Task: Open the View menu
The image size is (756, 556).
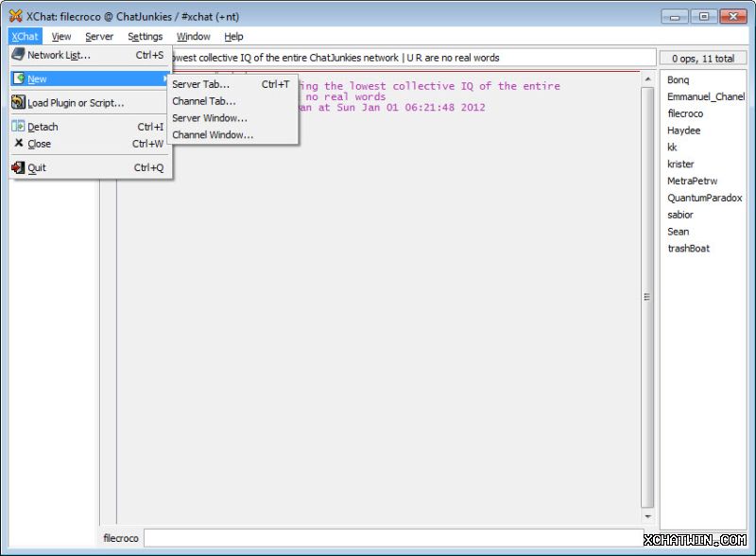Action: click(x=61, y=37)
